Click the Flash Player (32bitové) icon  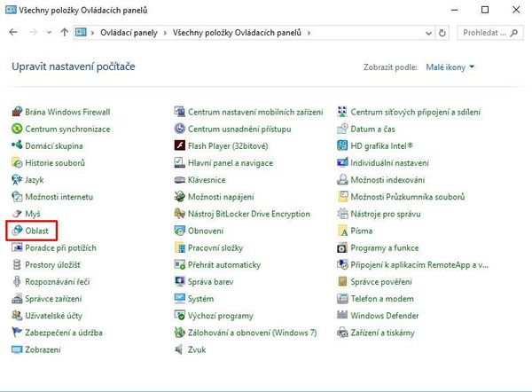[179, 145]
